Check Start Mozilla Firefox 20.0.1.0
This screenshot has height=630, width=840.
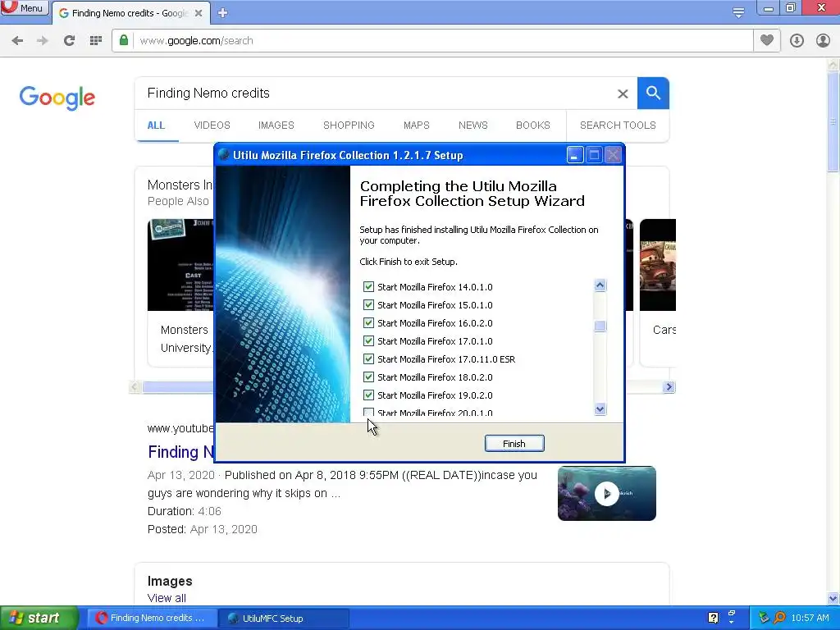[x=368, y=413]
